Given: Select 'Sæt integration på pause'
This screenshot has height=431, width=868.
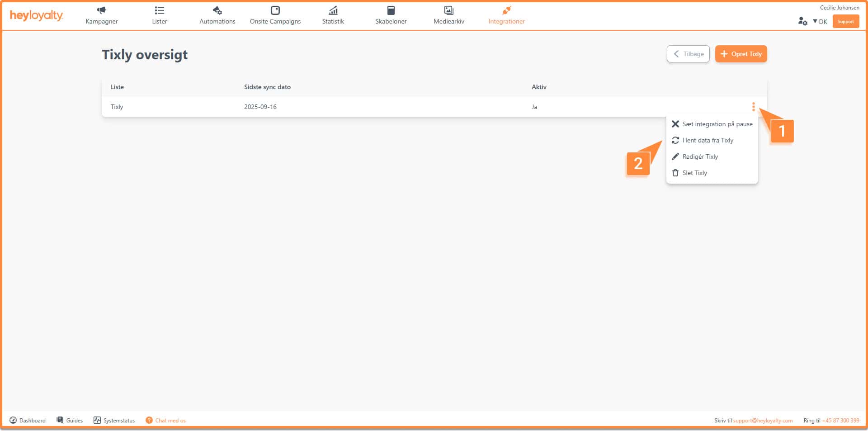Looking at the screenshot, I should click(x=717, y=124).
